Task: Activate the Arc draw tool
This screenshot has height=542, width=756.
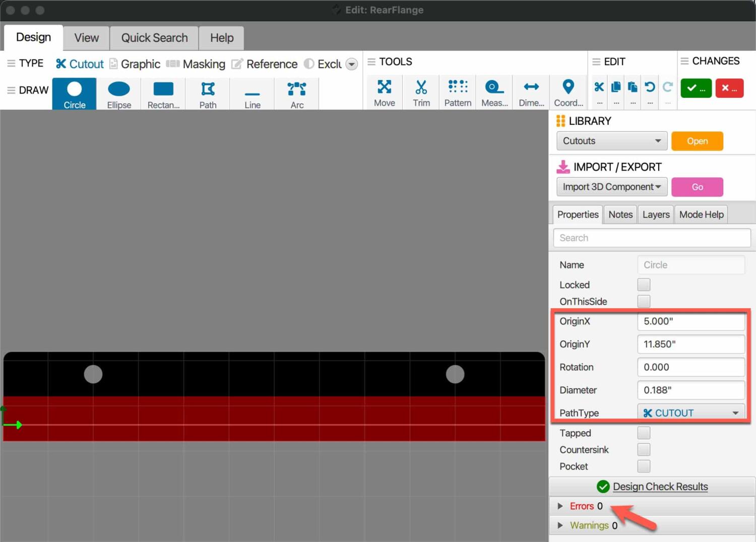Action: (297, 94)
